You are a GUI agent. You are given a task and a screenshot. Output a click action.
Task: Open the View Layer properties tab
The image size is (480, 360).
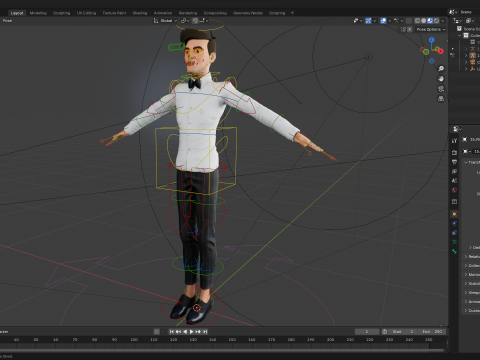pyautogui.click(x=454, y=171)
